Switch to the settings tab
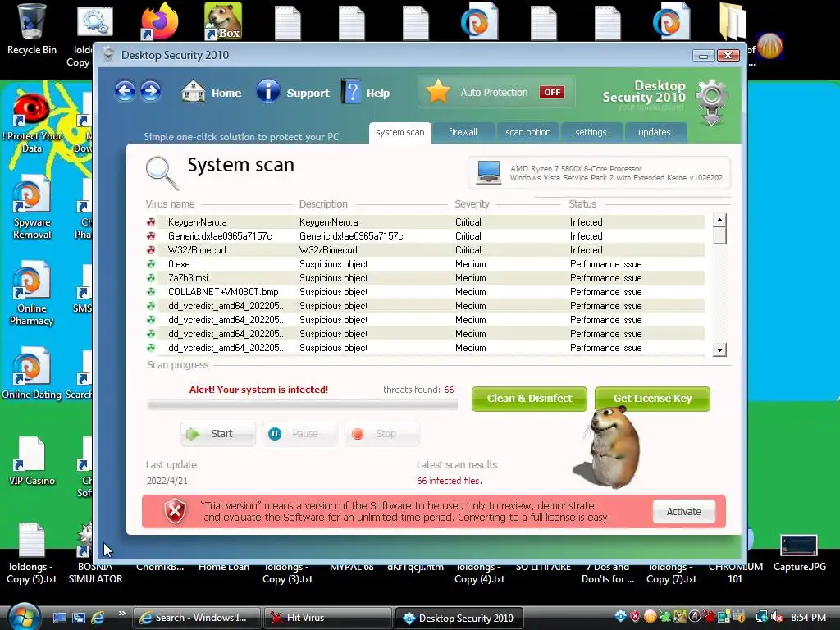This screenshot has width=840, height=630. (591, 132)
